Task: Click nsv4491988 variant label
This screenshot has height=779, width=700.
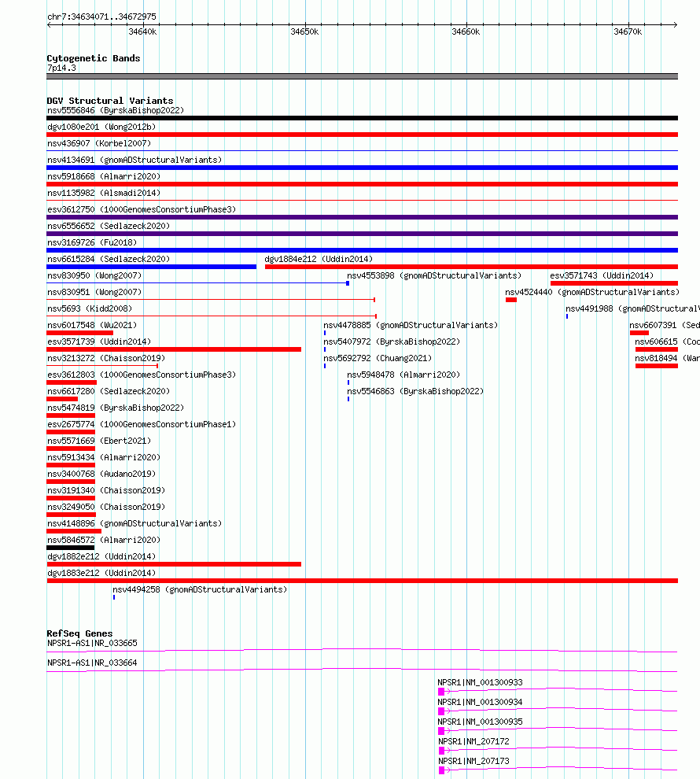Action: (632, 308)
